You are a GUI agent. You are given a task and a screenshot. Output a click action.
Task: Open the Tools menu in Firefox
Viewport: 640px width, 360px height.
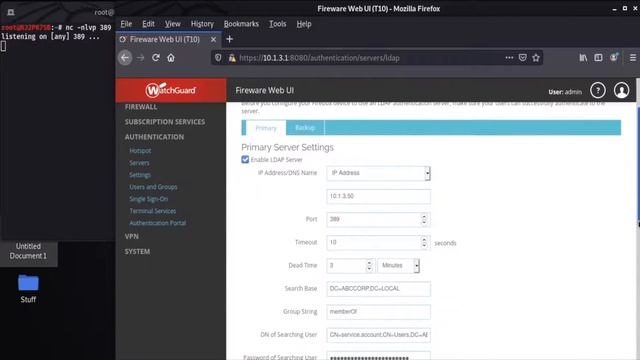tap(278, 24)
